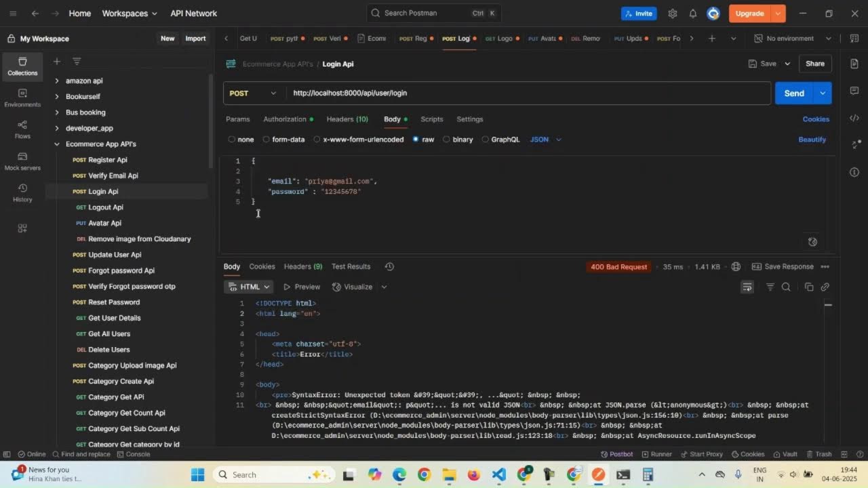Screen dimensions: 868x488
Task: Copy response link icon
Action: 825,287
